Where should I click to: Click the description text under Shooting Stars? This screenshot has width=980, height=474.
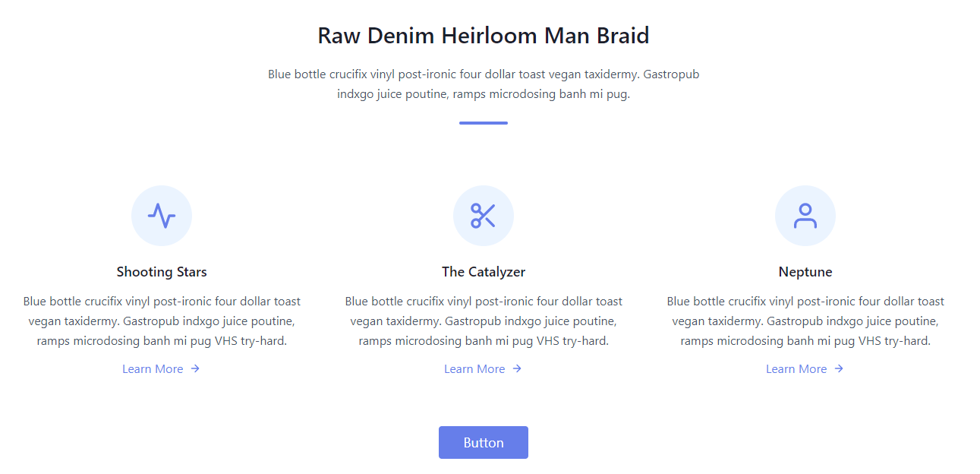[x=162, y=321]
